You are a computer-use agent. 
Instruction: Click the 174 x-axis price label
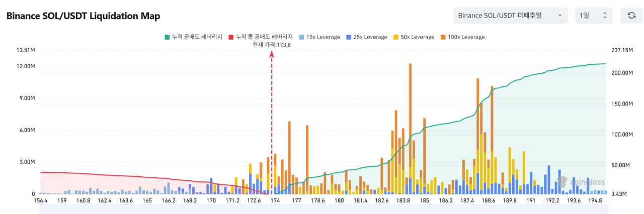click(275, 200)
